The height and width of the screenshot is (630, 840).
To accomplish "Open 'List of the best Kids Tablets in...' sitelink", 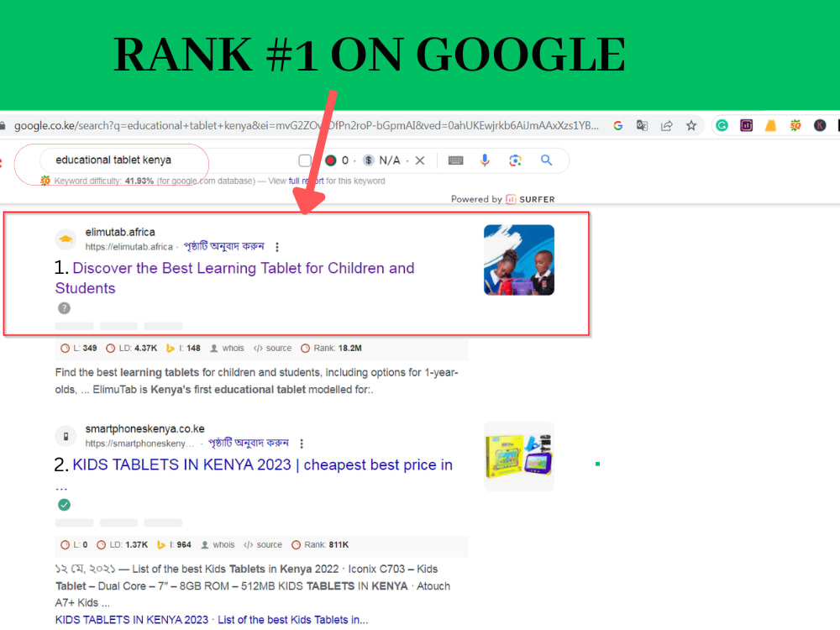I will click(293, 620).
